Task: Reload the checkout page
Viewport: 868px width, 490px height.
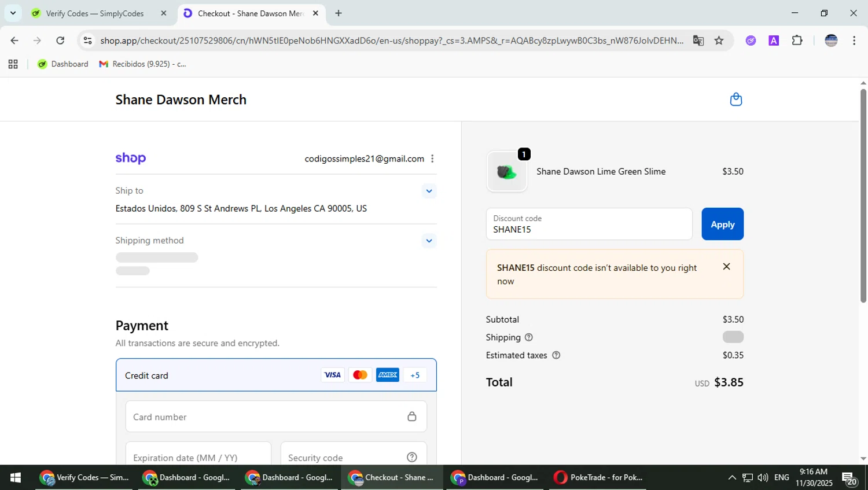Action: point(60,40)
